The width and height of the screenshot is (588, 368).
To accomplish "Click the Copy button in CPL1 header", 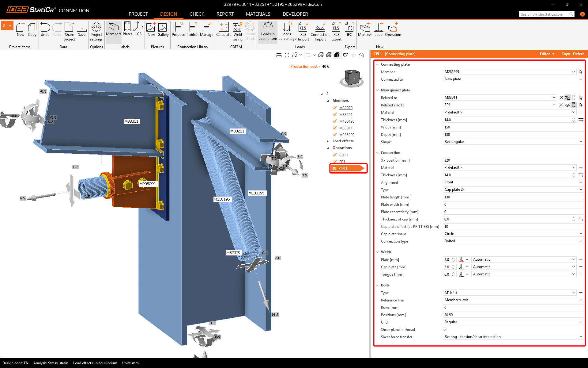I will [565, 54].
